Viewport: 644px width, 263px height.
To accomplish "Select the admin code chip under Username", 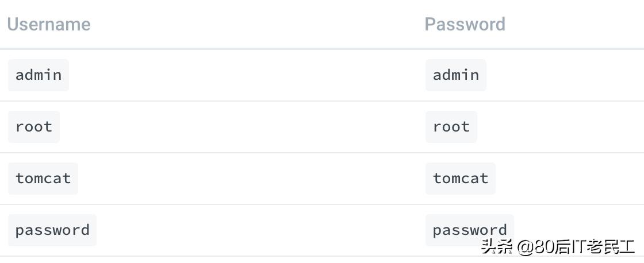I will click(x=39, y=75).
